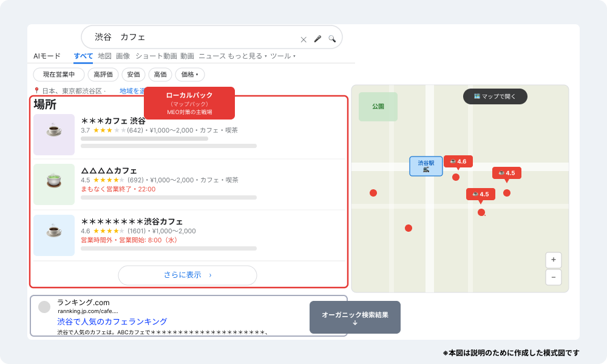Open the 画像 tab
The width and height of the screenshot is (607, 364).
pyautogui.click(x=123, y=56)
